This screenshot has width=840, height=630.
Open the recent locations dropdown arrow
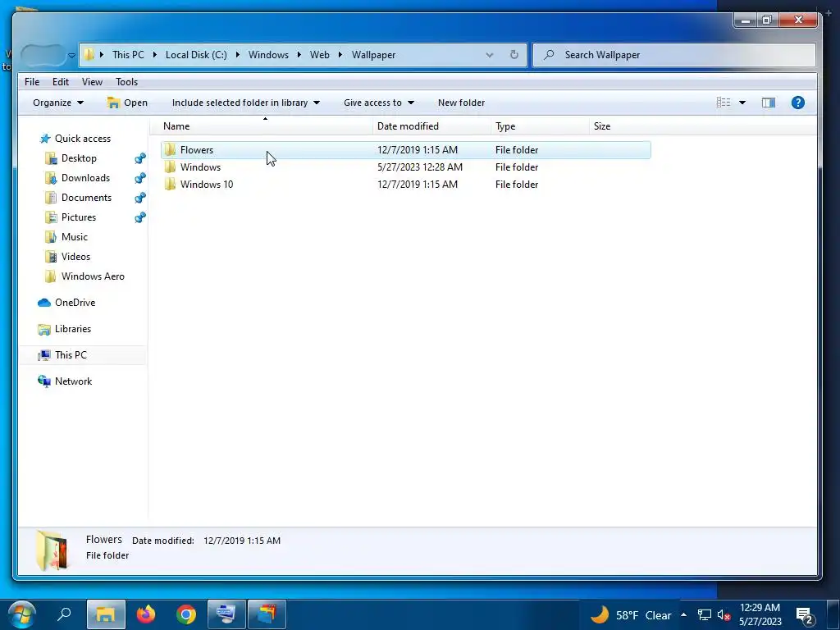(x=71, y=55)
